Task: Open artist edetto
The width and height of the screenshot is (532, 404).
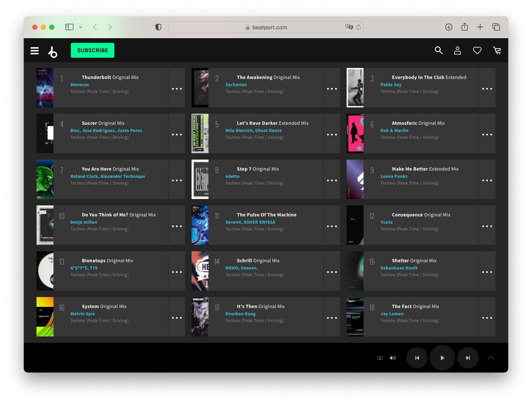Action: [232, 177]
